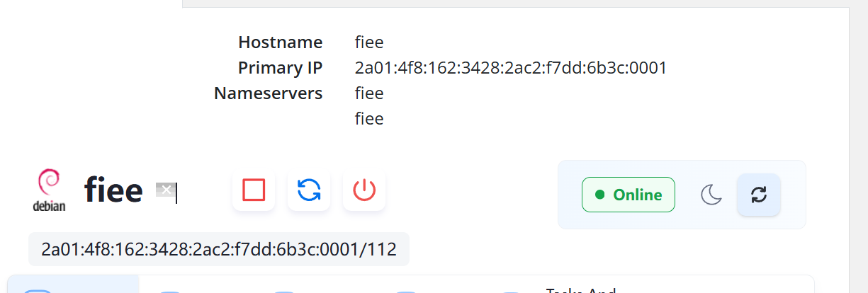868x293 pixels.
Task: Click the green dot in Online badge
Action: [600, 195]
